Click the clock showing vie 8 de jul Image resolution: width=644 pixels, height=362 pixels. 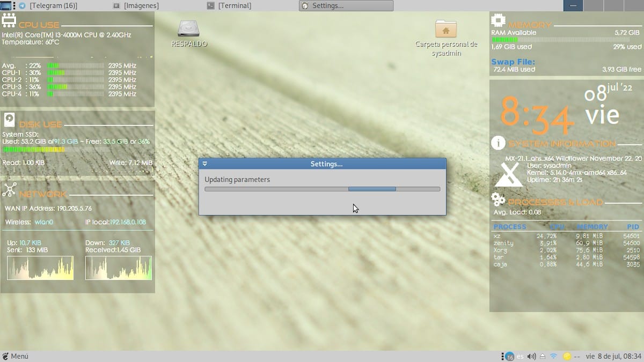[613, 357]
